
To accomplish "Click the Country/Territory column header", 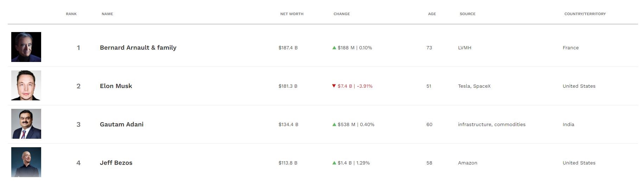I will click(585, 14).
